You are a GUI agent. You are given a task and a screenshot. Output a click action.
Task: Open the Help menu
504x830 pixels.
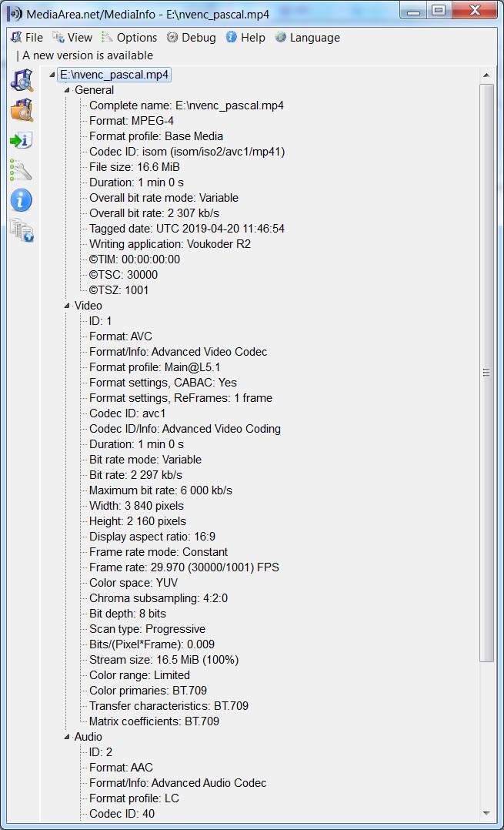point(246,38)
